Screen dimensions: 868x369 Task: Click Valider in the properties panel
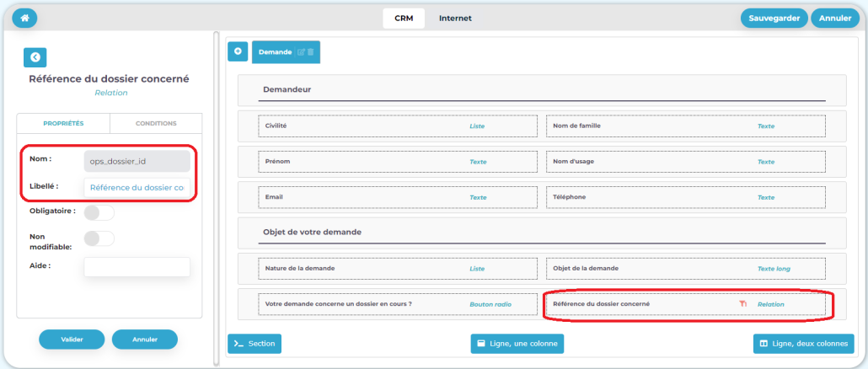72,339
